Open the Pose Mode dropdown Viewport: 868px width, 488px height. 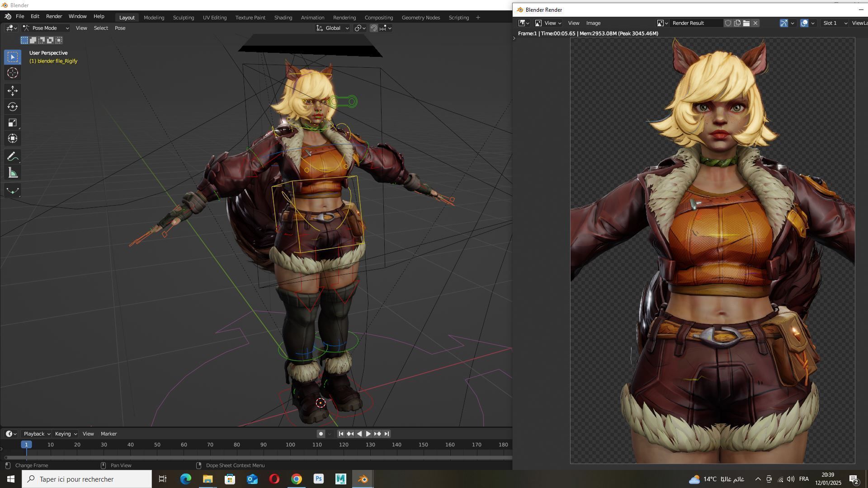46,28
